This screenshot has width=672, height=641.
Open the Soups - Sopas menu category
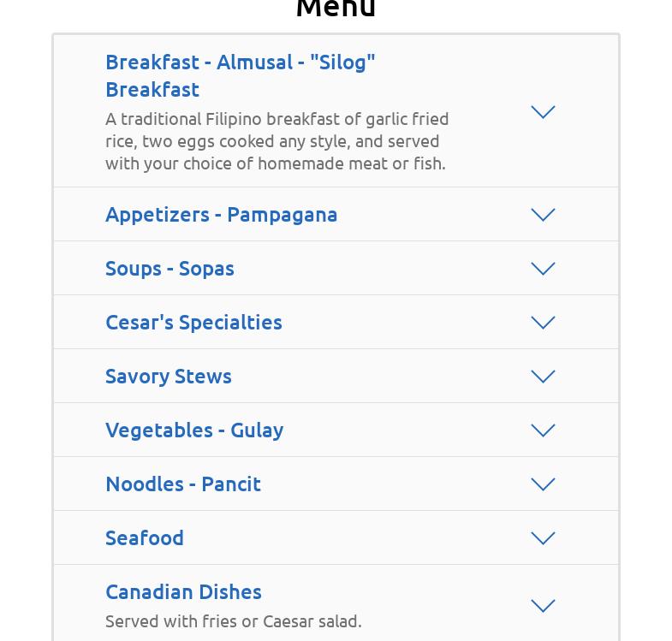[169, 268]
